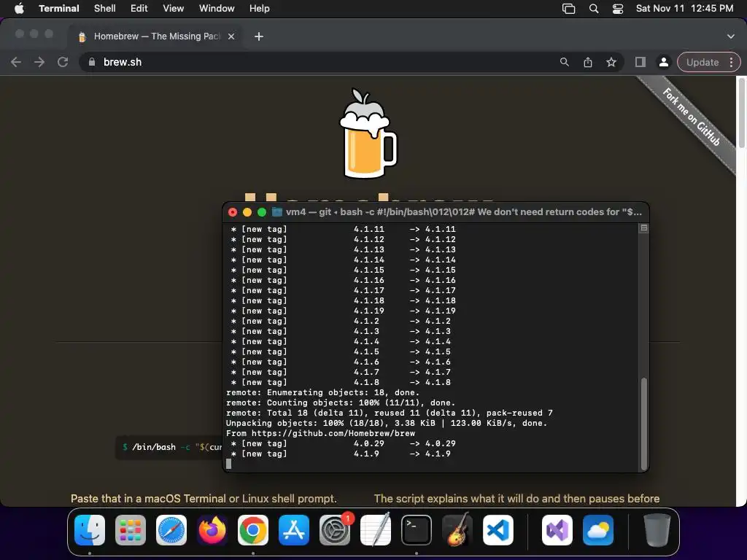Expand the Chrome tab search chevron

[730, 36]
